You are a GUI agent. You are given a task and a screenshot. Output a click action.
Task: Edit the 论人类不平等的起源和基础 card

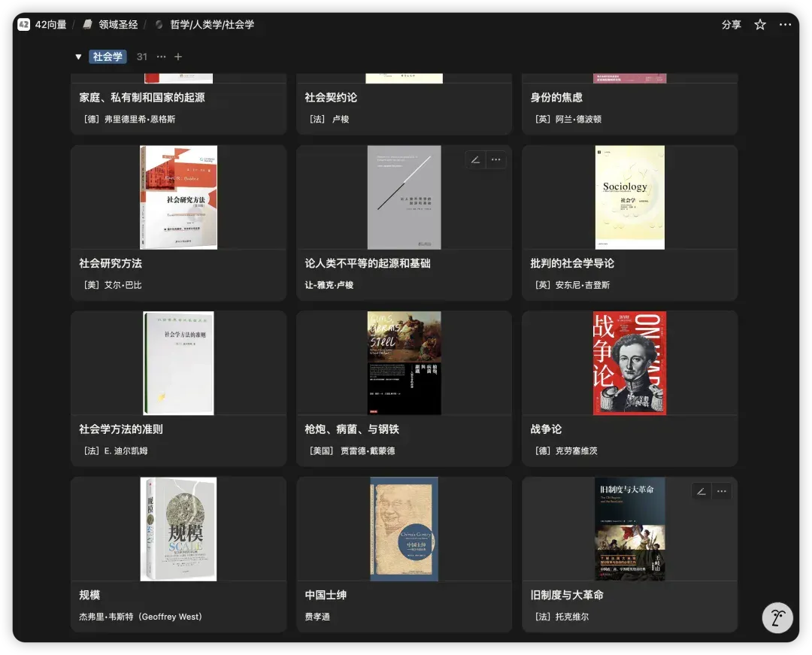[x=475, y=160]
